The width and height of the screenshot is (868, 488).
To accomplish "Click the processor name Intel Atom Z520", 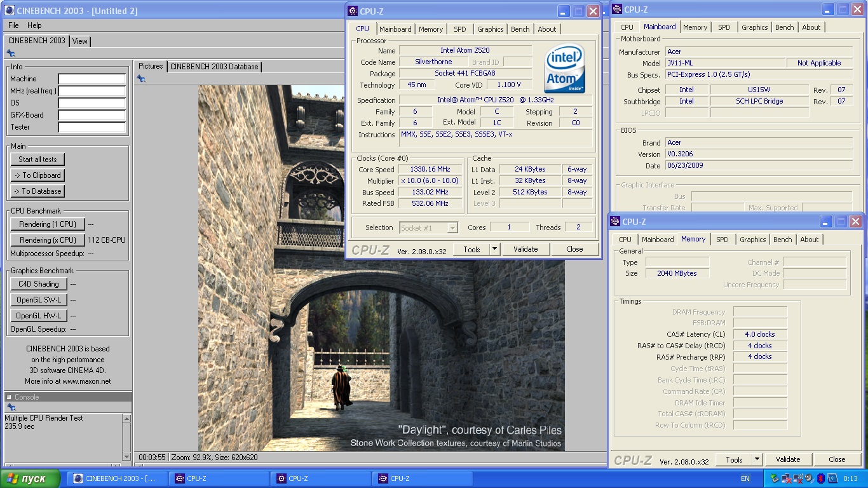I will click(x=465, y=50).
